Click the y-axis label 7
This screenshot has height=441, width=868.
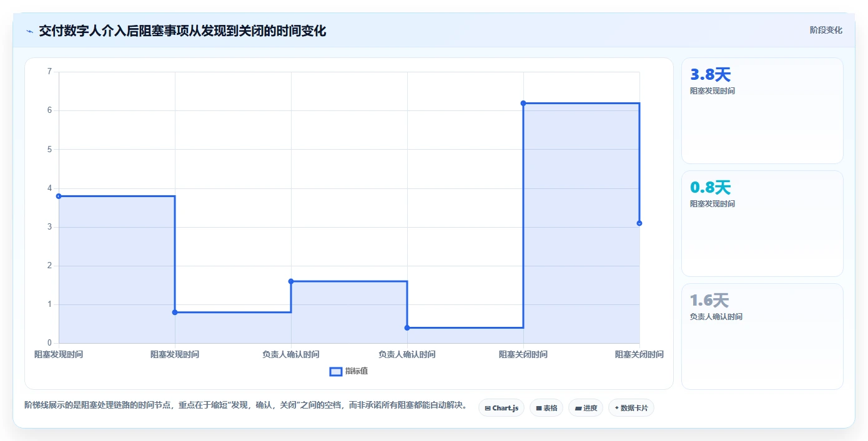coord(49,72)
